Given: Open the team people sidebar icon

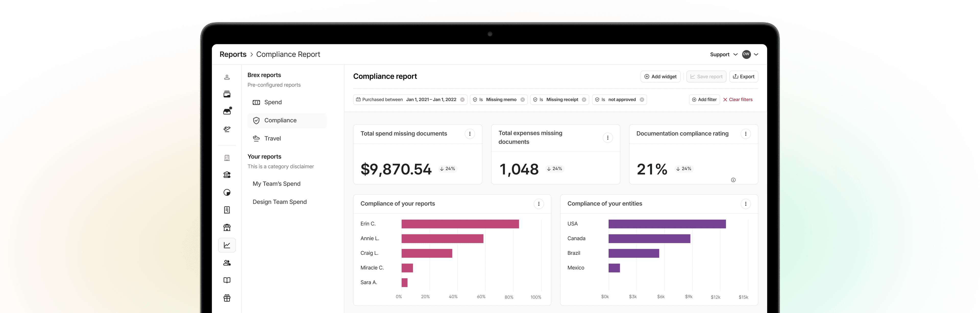Looking at the screenshot, I should [x=227, y=263].
